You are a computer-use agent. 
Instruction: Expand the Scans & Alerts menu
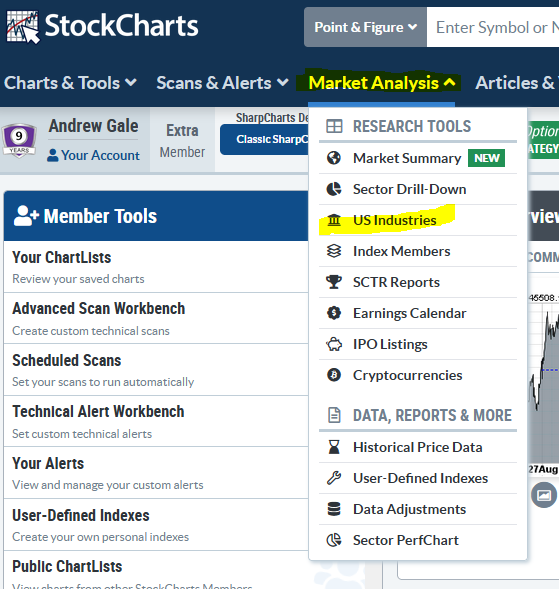click(x=222, y=83)
